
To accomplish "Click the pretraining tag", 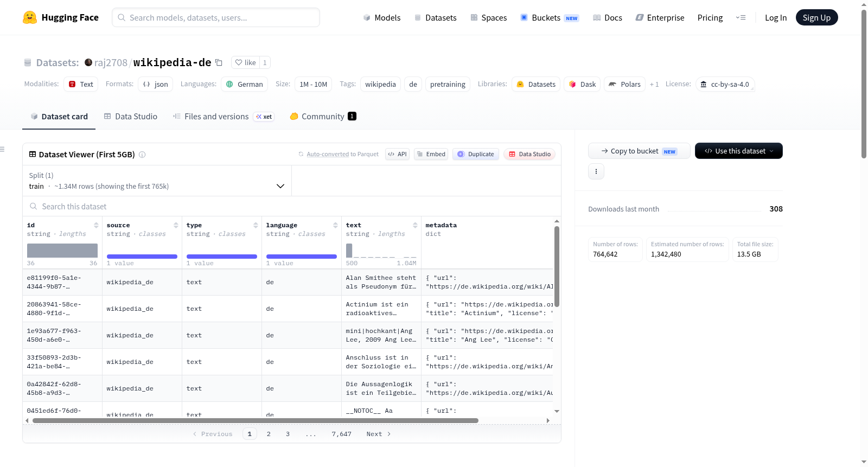I will pos(448,84).
